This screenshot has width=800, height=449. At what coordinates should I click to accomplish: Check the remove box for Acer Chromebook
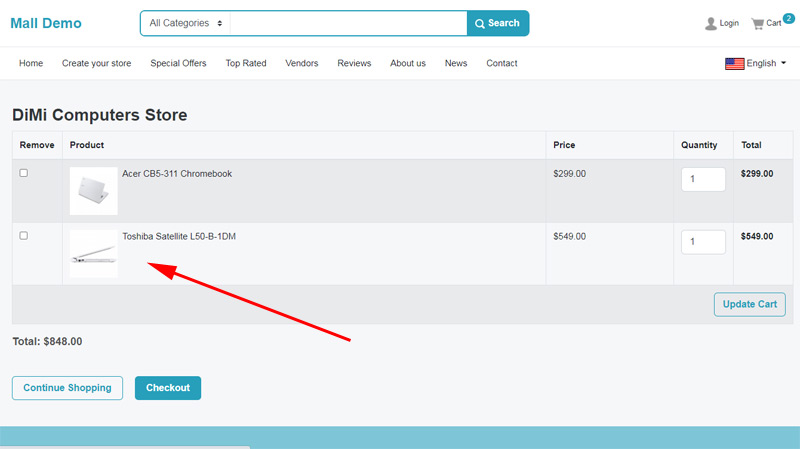tap(24, 173)
